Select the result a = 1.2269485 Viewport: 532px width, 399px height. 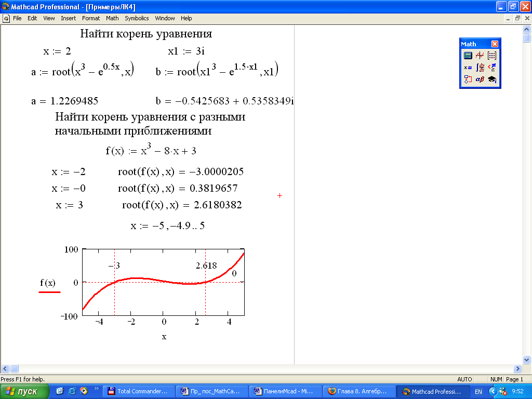(64, 101)
